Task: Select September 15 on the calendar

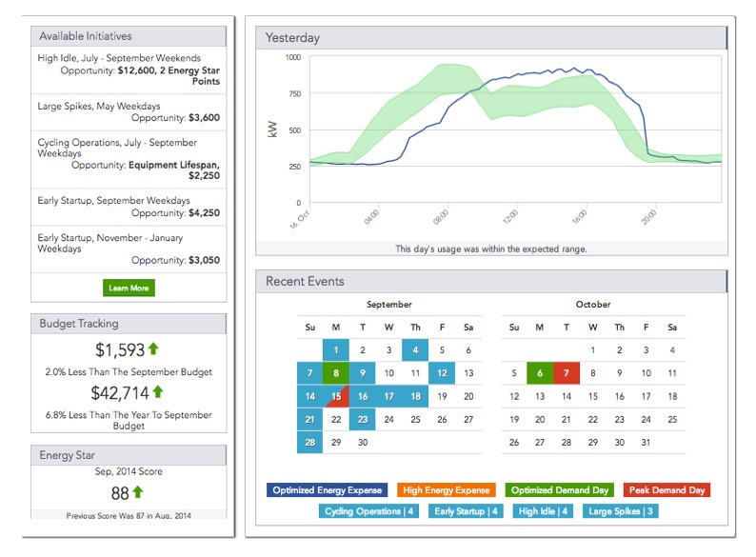Action: tap(336, 397)
